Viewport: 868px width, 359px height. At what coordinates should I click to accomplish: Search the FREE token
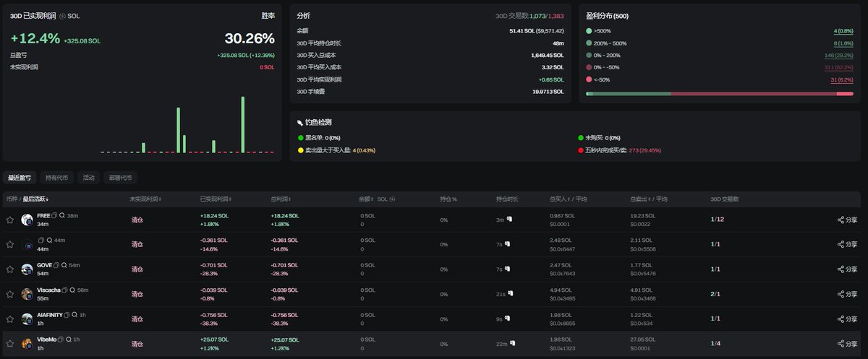click(62, 216)
